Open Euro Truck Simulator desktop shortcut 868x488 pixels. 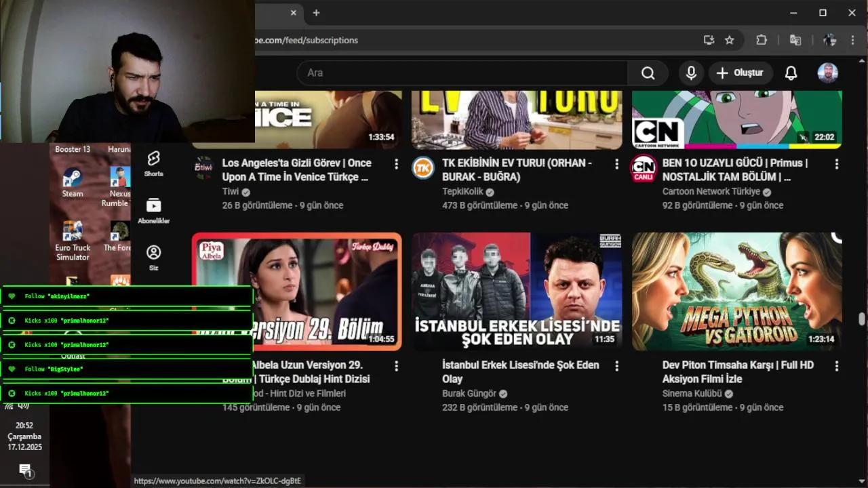click(73, 242)
